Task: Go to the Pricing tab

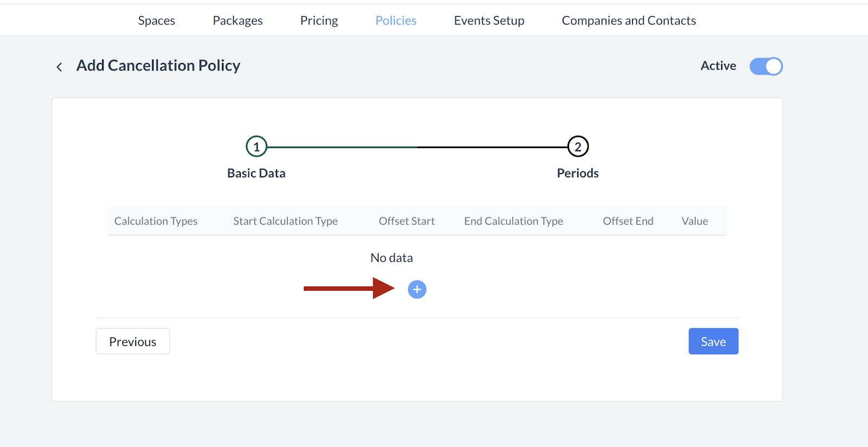Action: [319, 21]
